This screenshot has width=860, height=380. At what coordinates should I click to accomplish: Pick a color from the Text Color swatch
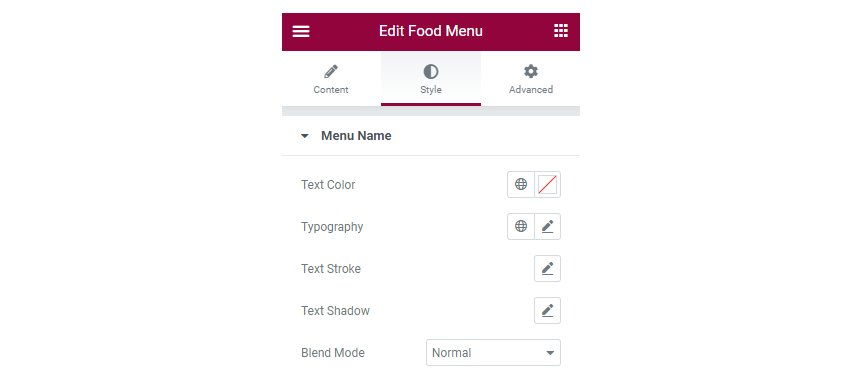pos(547,184)
